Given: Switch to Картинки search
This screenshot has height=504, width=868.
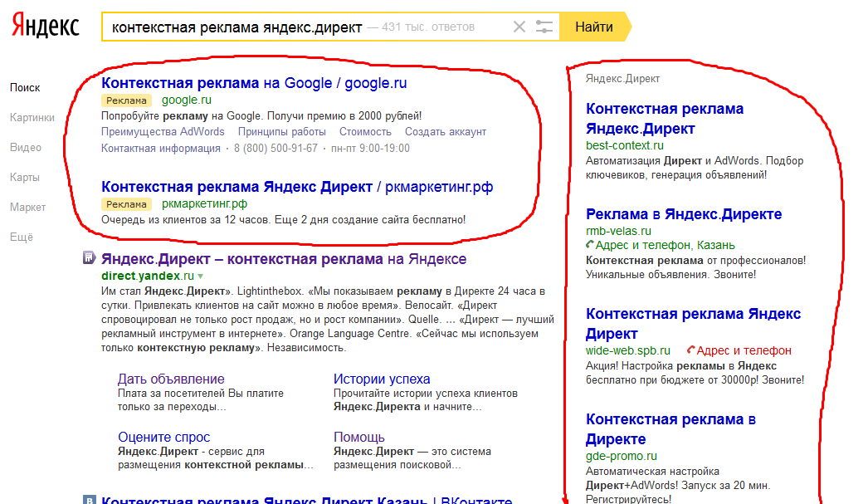Looking at the screenshot, I should (32, 117).
